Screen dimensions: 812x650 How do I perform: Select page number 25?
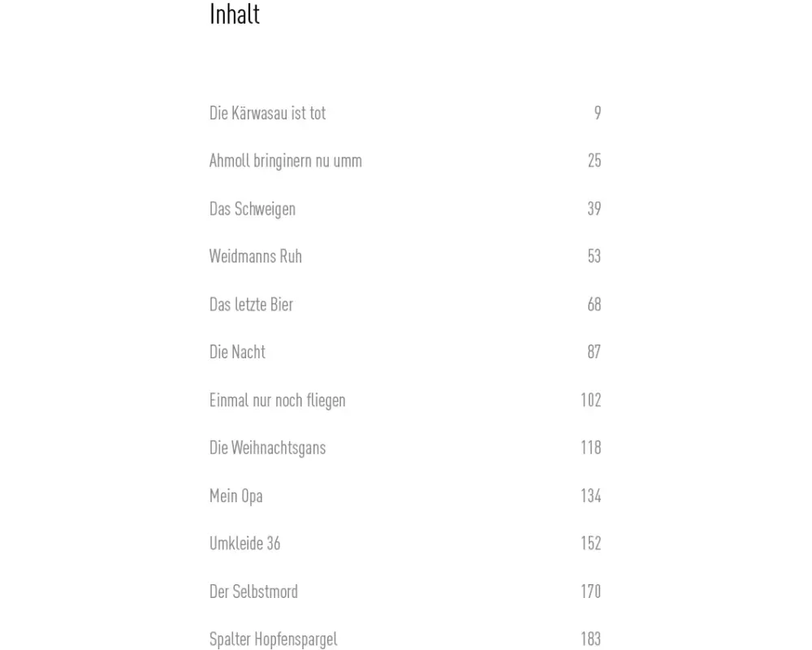[594, 161]
